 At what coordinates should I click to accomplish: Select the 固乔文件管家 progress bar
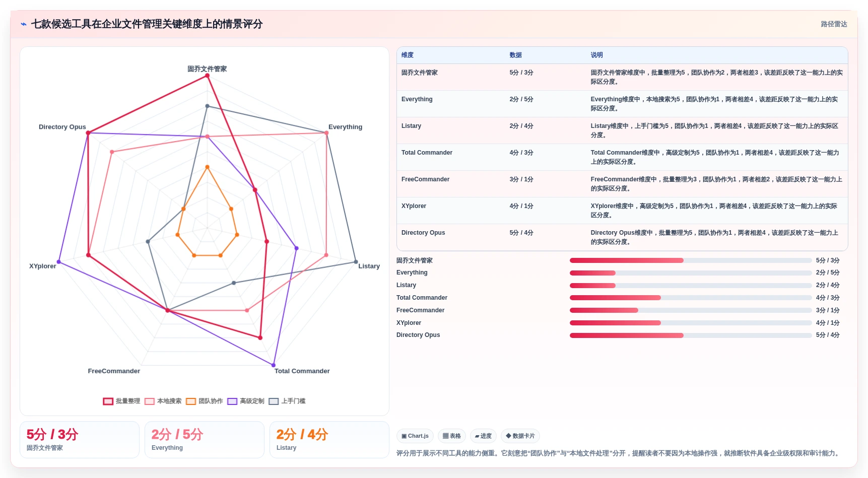click(691, 260)
